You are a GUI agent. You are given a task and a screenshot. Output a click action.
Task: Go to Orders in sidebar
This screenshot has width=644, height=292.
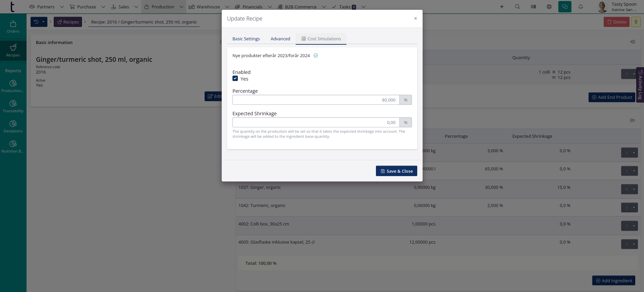coord(13,27)
